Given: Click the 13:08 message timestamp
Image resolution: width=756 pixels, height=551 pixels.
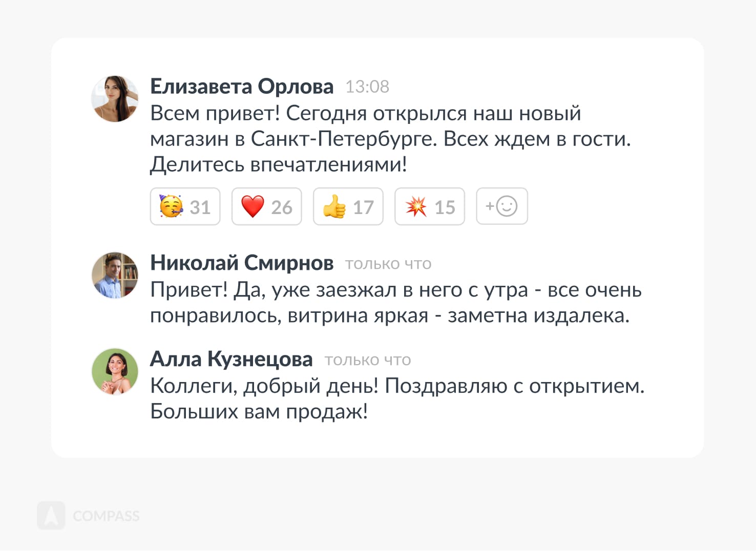Looking at the screenshot, I should 367,87.
